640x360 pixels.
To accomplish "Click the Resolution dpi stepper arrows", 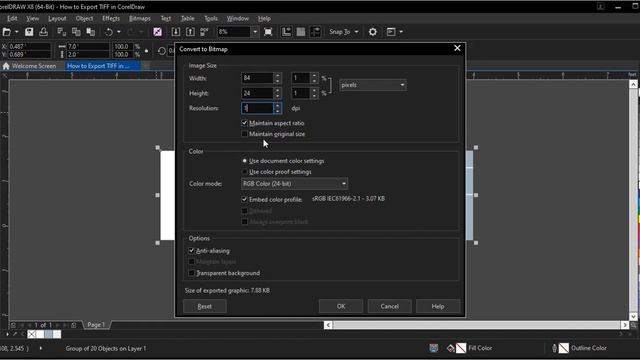I will tap(278, 108).
